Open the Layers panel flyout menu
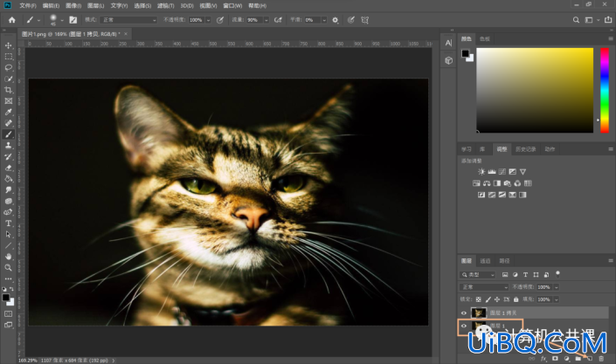 tap(611, 260)
